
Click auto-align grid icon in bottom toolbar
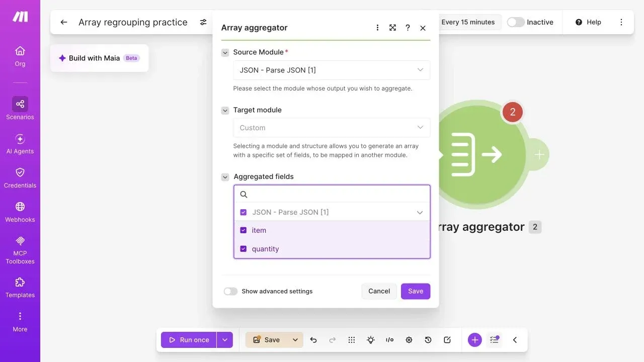point(352,340)
